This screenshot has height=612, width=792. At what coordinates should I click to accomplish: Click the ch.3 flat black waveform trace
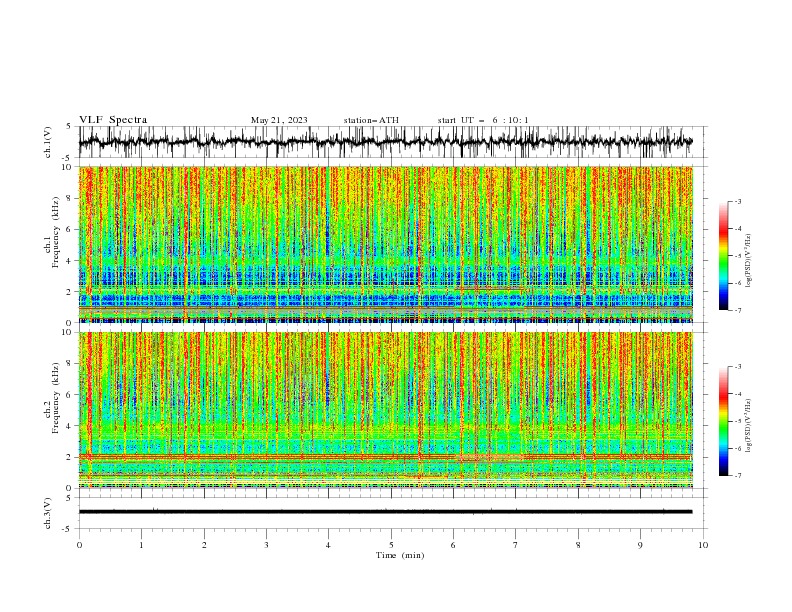385,512
